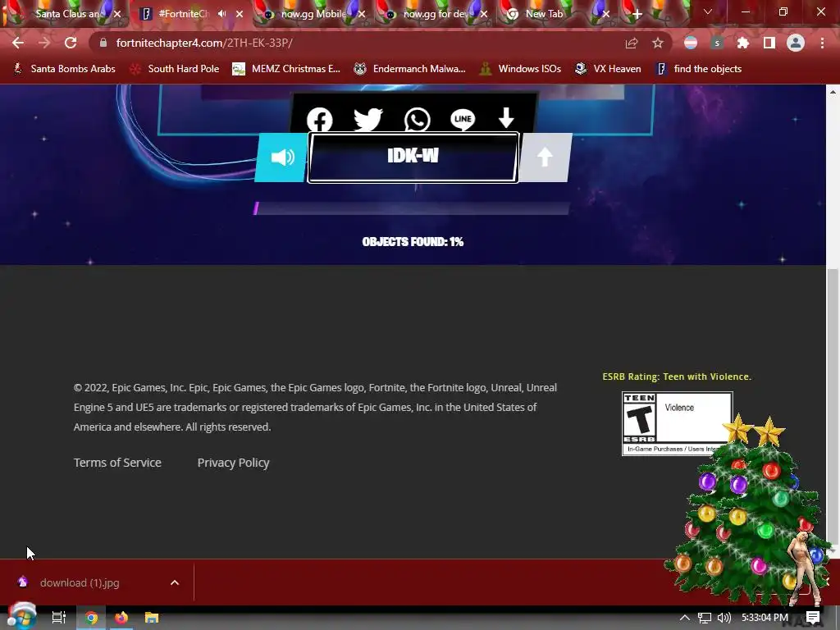View site info via lock icon
840x630 pixels.
point(103,43)
